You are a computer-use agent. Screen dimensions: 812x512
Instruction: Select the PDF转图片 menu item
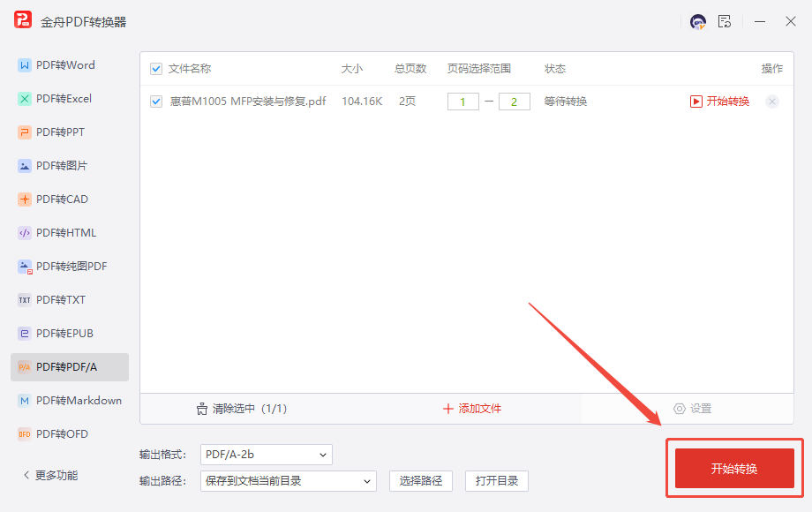pyautogui.click(x=70, y=166)
